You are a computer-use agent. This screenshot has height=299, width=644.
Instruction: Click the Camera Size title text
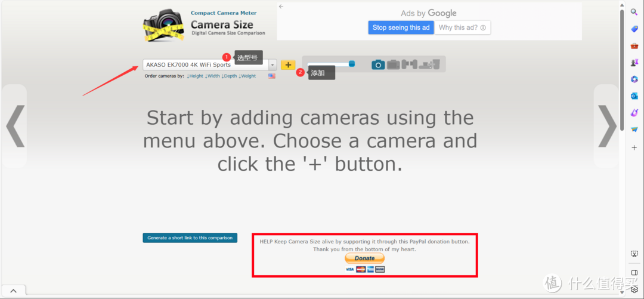(222, 24)
